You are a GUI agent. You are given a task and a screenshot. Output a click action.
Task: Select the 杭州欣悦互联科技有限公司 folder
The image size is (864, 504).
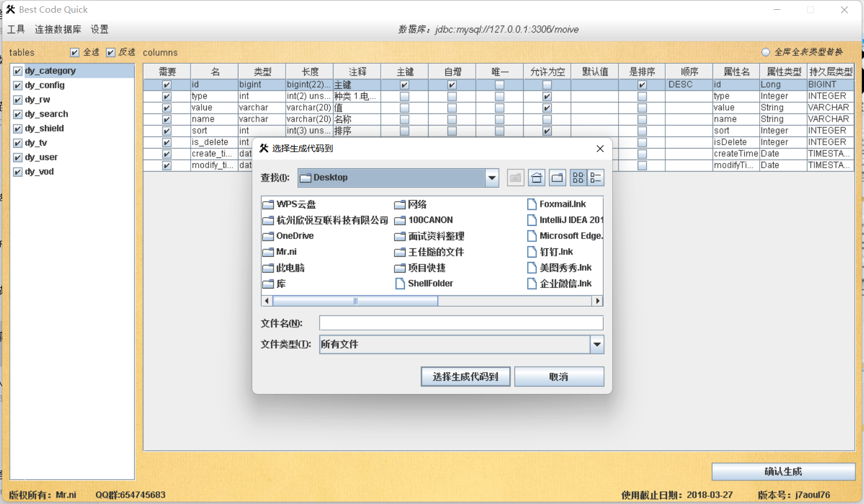pyautogui.click(x=325, y=220)
